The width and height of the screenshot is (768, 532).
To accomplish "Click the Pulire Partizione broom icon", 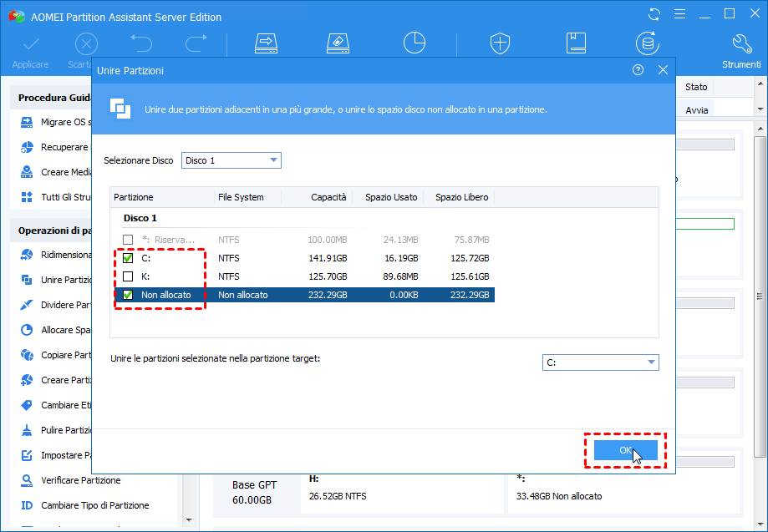I will point(27,430).
